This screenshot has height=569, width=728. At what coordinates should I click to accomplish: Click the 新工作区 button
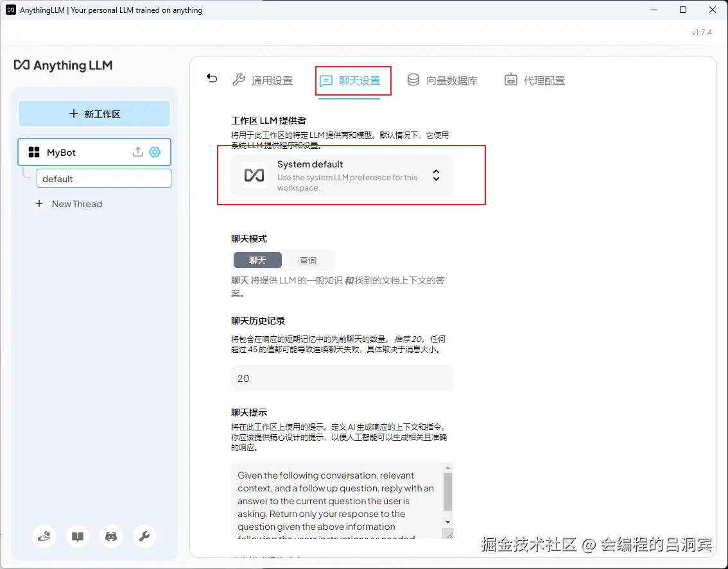pyautogui.click(x=94, y=114)
